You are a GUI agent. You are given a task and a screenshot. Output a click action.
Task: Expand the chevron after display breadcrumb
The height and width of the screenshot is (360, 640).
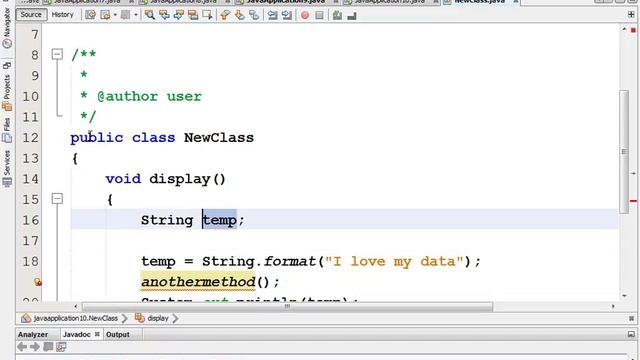pyautogui.click(x=176, y=318)
